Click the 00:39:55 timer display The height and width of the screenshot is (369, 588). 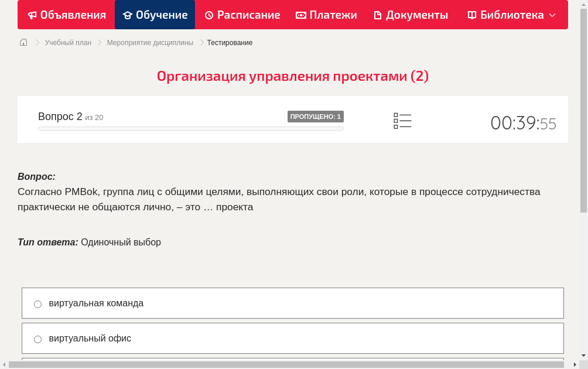(523, 121)
